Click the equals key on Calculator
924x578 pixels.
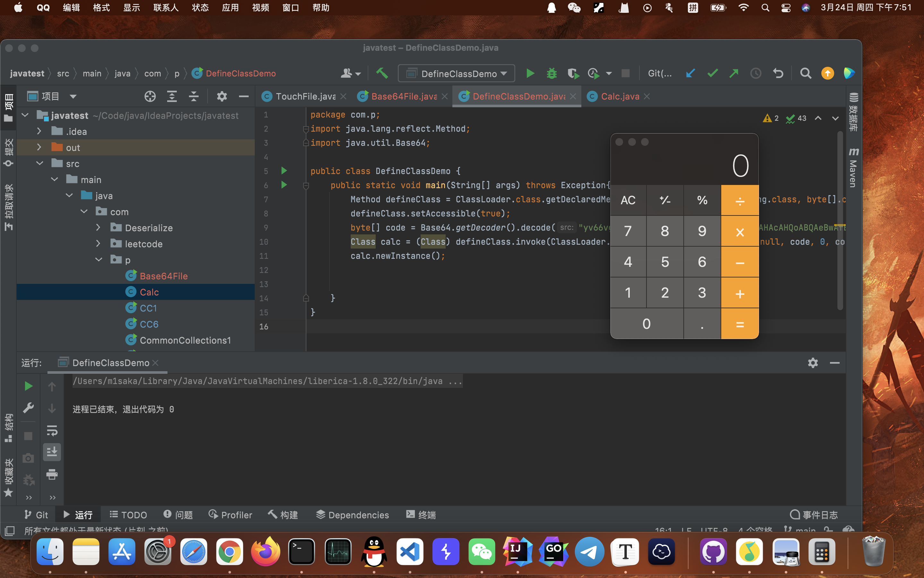(740, 324)
